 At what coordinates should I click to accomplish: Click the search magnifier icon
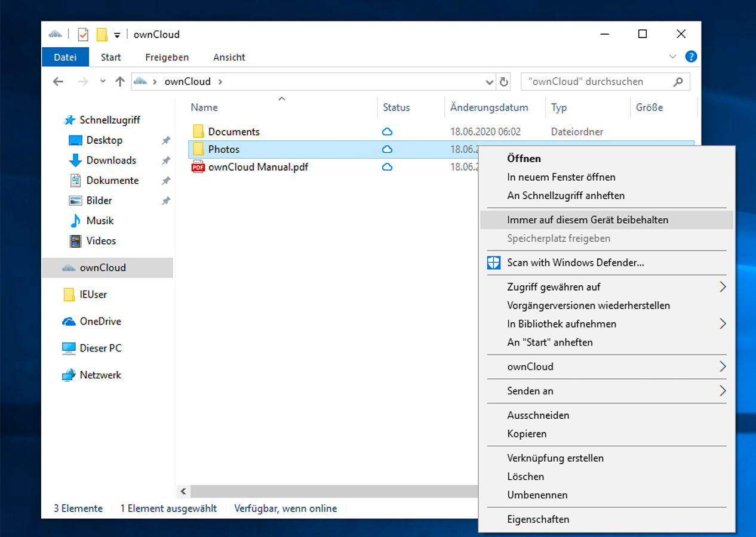click(678, 82)
